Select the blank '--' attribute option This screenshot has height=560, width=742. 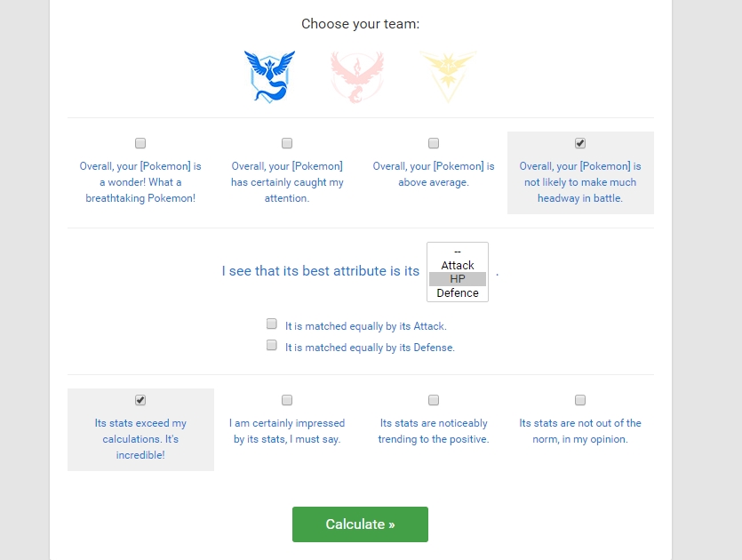[x=458, y=252]
